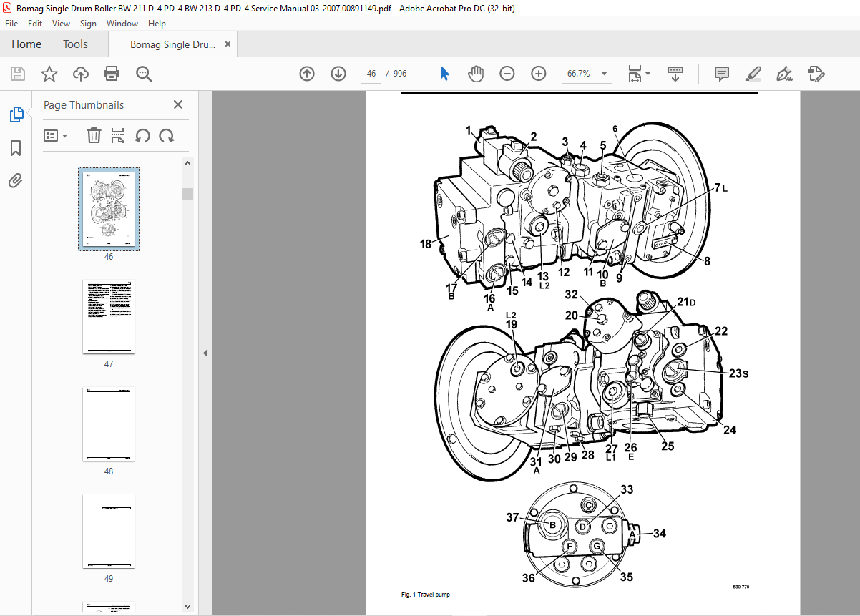860x616 pixels.
Task: Select the highlight text pen tool
Action: [753, 74]
